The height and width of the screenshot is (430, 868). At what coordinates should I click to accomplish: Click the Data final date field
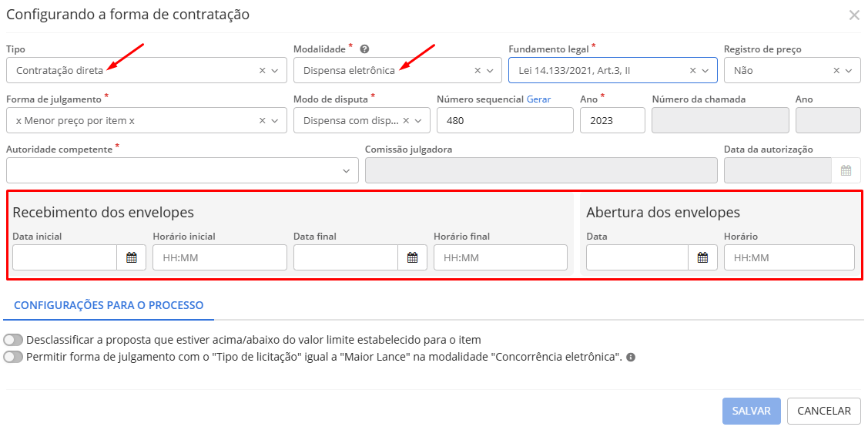pyautogui.click(x=346, y=257)
